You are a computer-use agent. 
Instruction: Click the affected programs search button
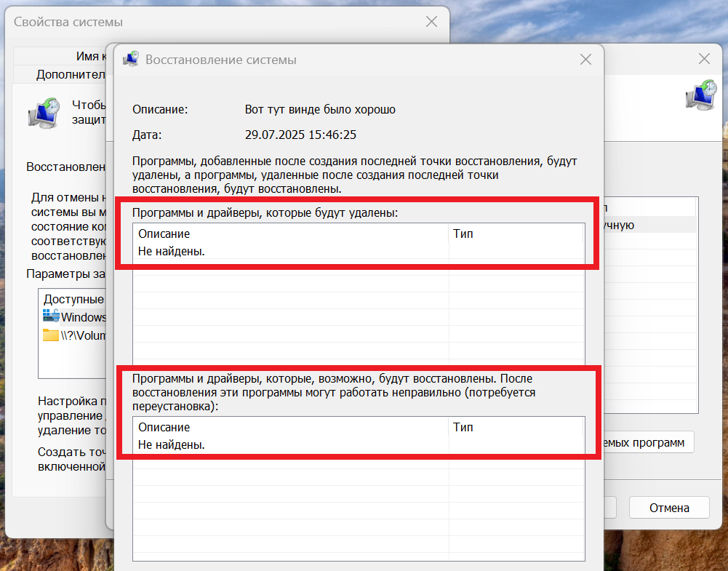tap(649, 442)
